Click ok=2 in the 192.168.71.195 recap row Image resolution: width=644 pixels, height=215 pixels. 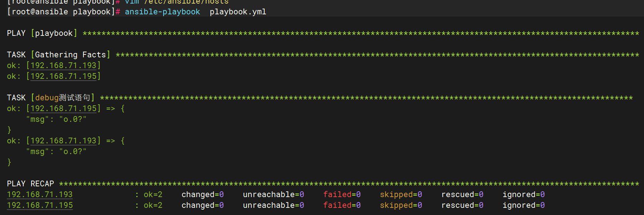153,205
